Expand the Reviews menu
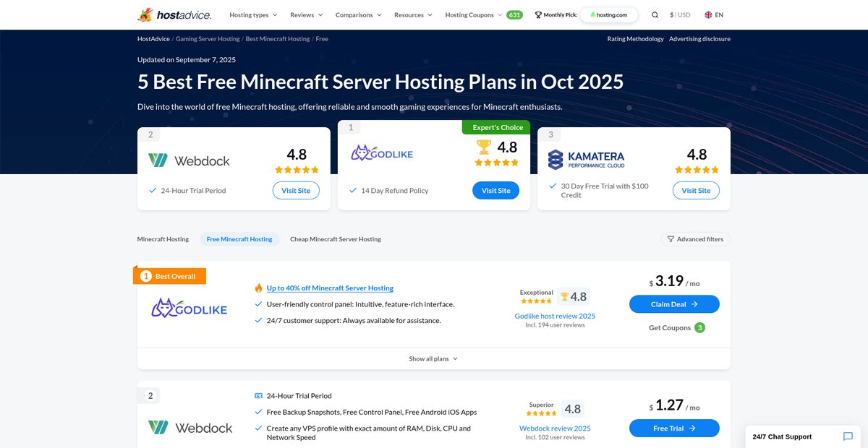 point(306,14)
